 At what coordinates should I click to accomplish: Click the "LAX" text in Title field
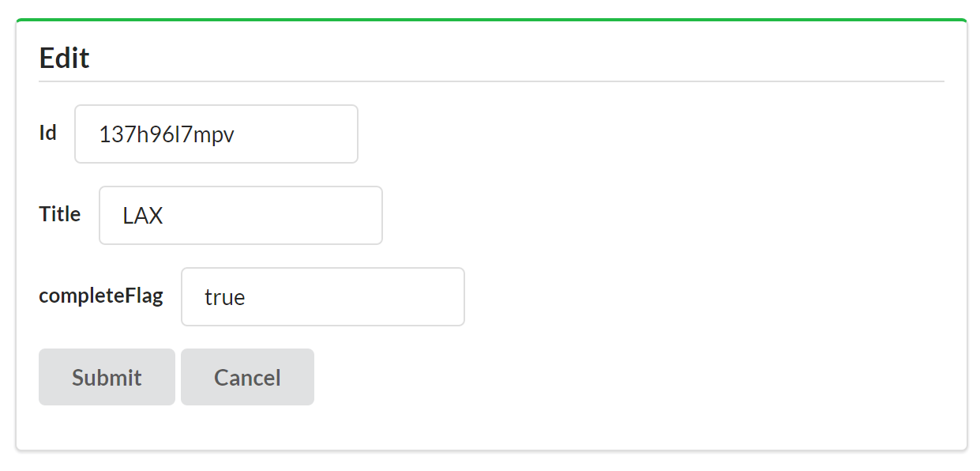(143, 216)
